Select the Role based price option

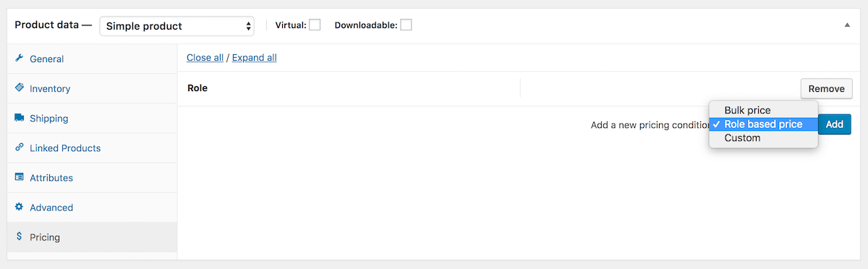pos(763,124)
